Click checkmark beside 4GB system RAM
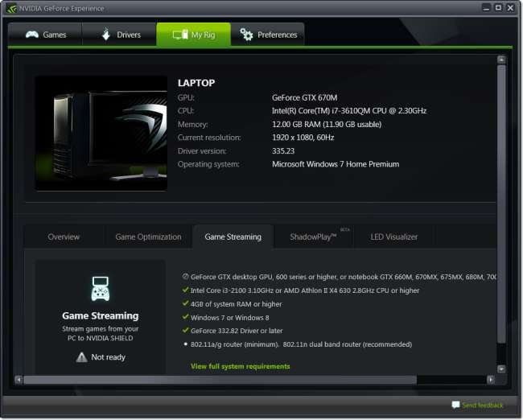The image size is (523, 420). click(185, 303)
